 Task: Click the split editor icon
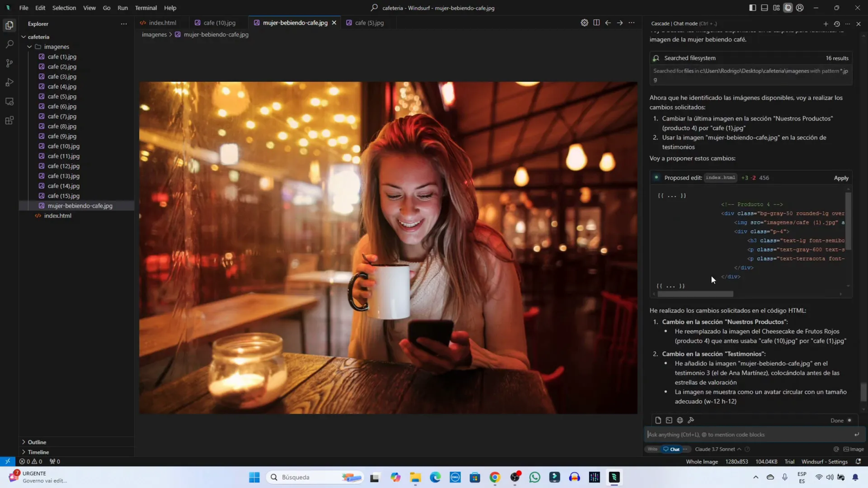(596, 23)
